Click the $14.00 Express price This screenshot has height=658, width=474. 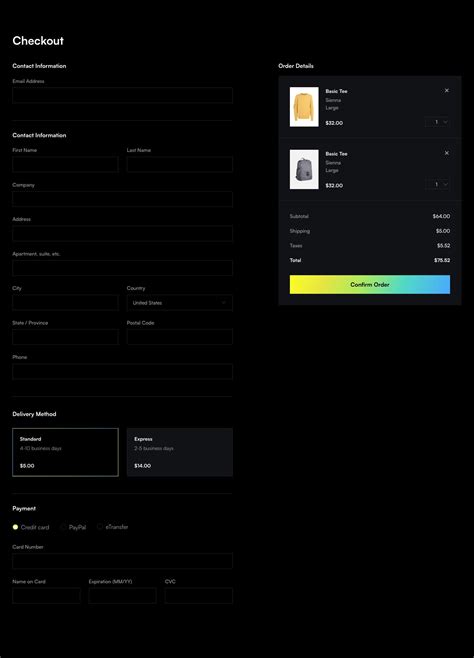[143, 466]
